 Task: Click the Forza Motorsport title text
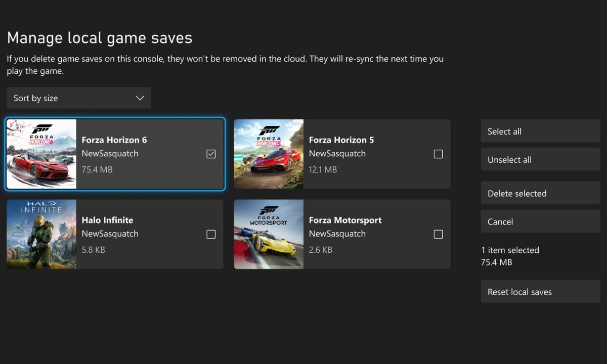345,220
